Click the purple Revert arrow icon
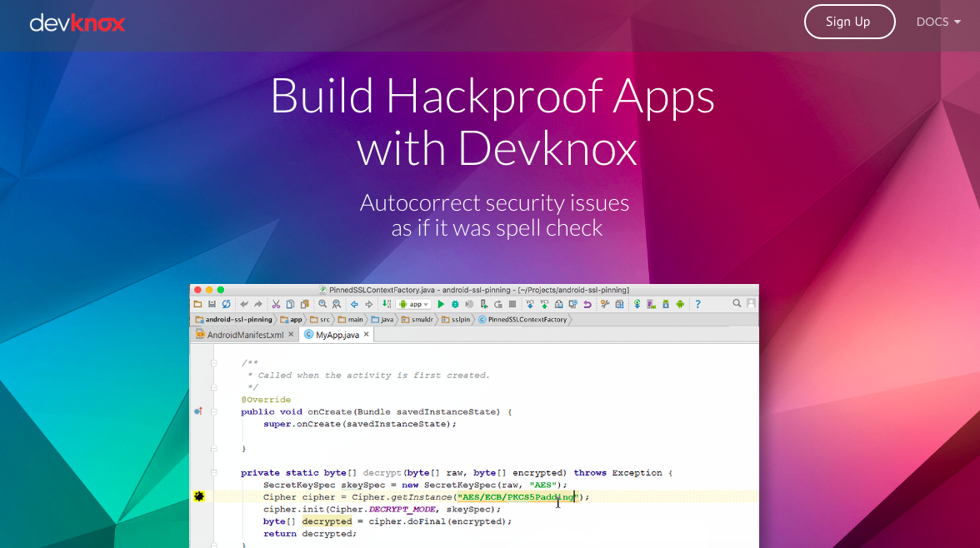 pyautogui.click(x=587, y=304)
